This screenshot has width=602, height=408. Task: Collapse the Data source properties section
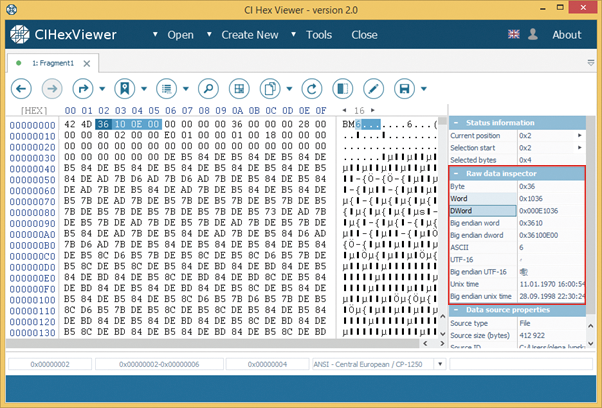point(456,310)
